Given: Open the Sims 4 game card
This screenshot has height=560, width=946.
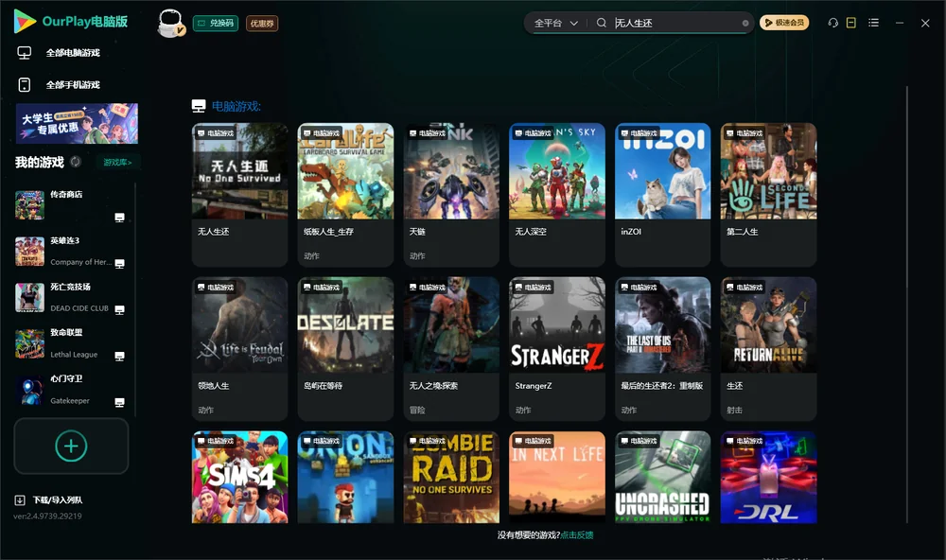Looking at the screenshot, I should point(239,477).
